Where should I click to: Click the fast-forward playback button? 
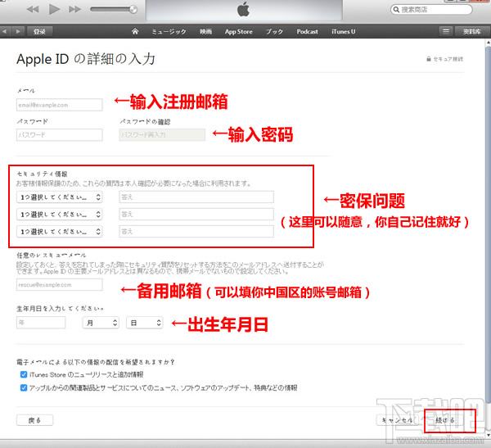[x=74, y=9]
